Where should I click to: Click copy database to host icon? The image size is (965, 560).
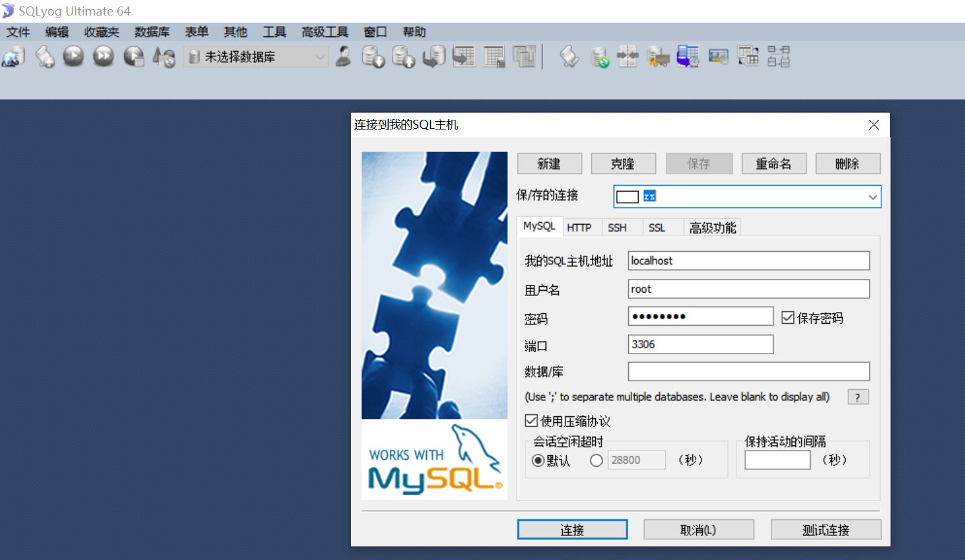point(434,57)
